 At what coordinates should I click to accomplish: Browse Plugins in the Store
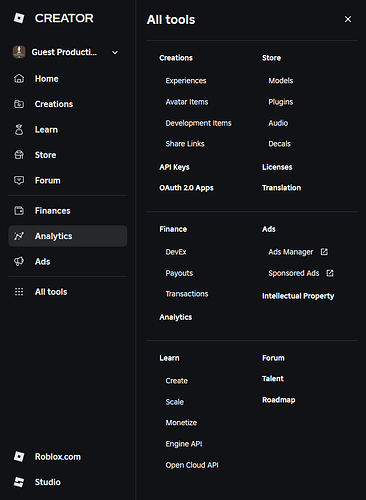[x=281, y=102]
